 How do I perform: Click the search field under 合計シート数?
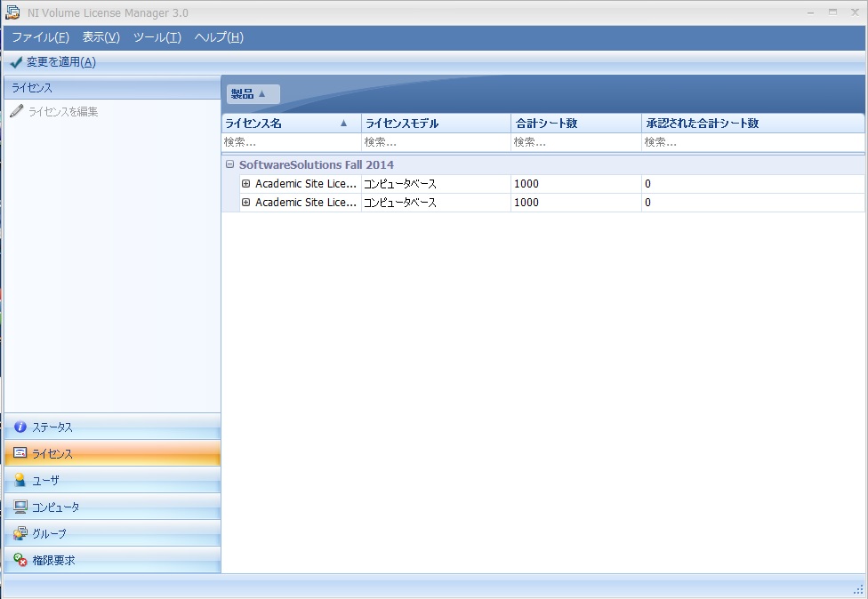[576, 142]
